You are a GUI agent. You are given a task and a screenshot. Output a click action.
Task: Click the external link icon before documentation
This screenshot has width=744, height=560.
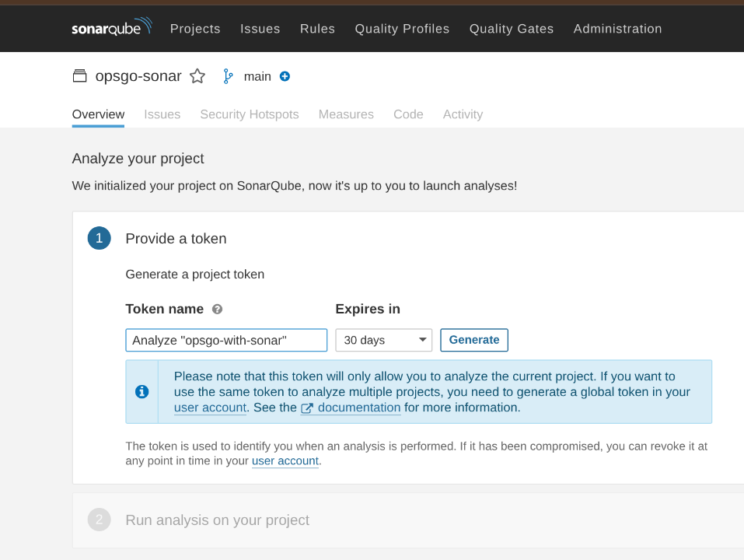pyautogui.click(x=307, y=408)
